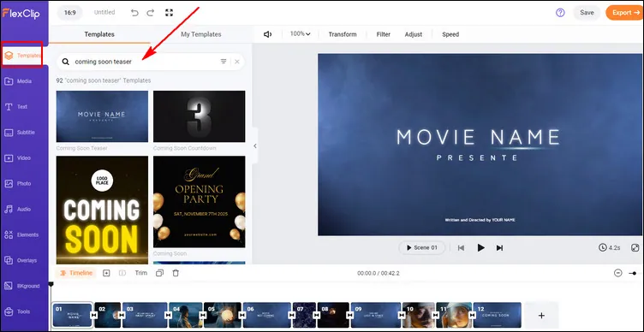Click the search magnifier icon

click(x=65, y=62)
